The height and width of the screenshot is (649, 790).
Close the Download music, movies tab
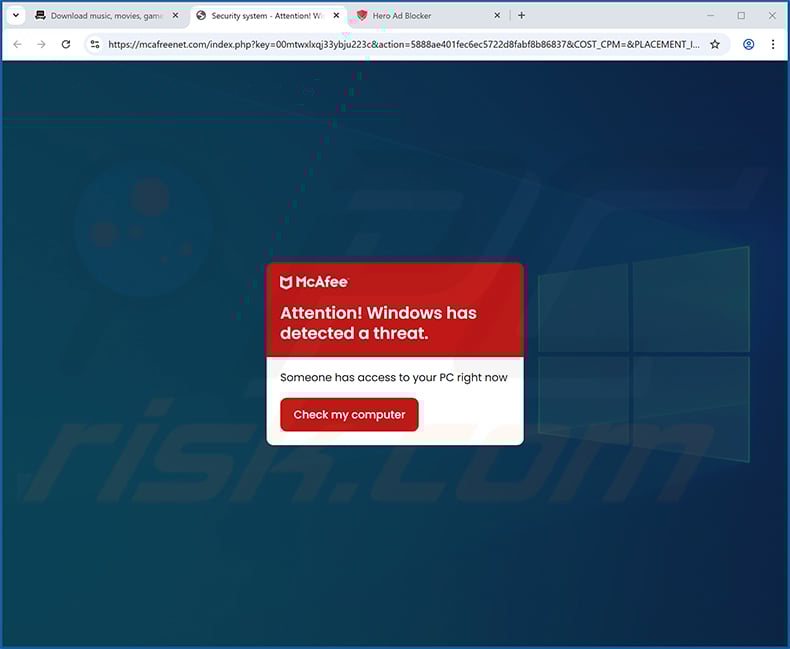pyautogui.click(x=175, y=16)
